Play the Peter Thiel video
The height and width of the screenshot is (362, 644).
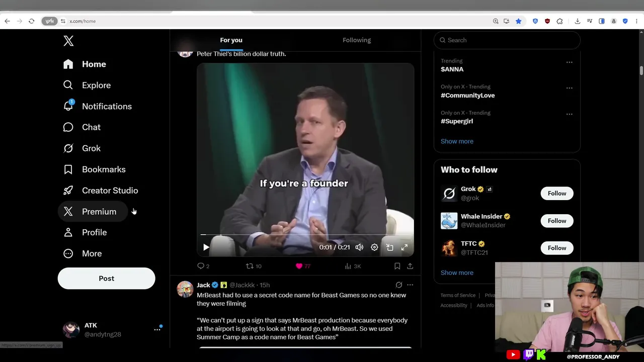[206, 247]
